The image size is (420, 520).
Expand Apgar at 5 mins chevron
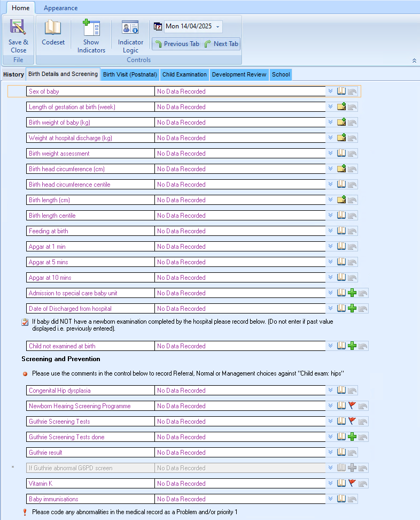click(x=330, y=262)
